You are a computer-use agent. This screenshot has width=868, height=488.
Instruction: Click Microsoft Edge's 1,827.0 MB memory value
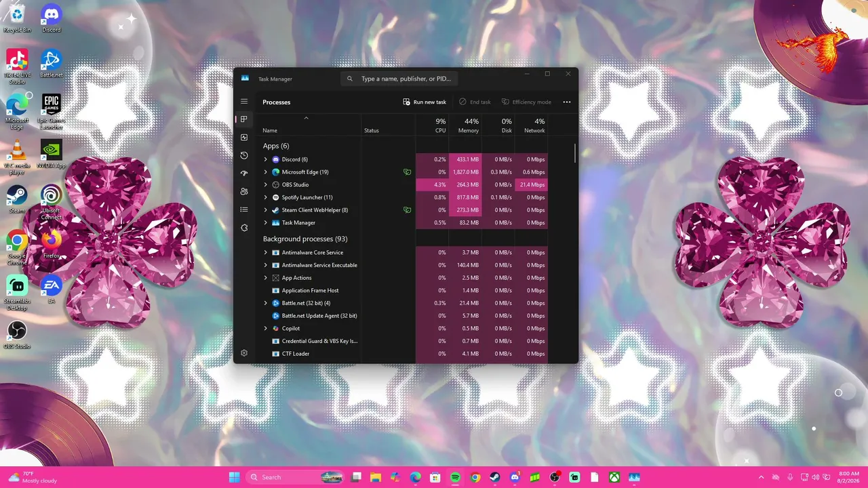coord(466,172)
